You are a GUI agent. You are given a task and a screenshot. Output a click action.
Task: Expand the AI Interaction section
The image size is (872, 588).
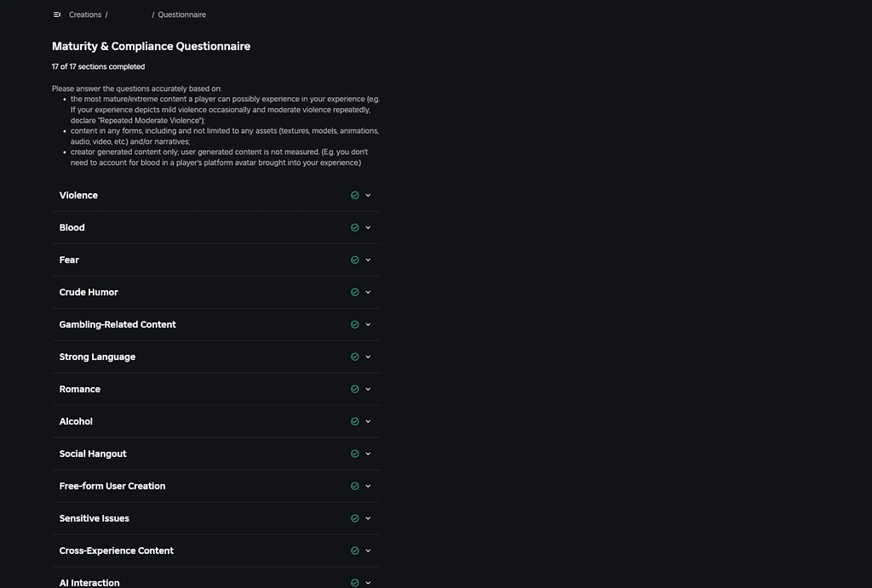pos(367,582)
